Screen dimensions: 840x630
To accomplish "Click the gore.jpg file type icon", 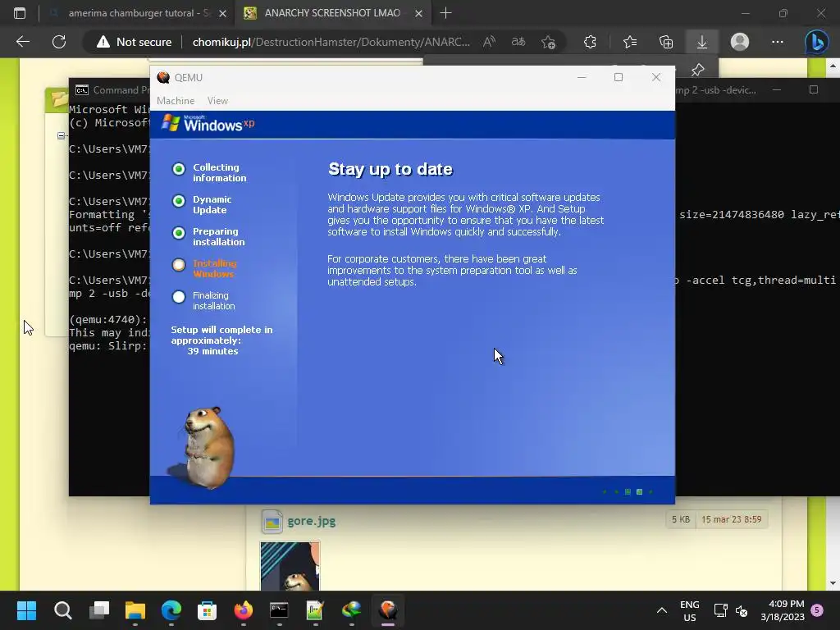I will point(272,521).
